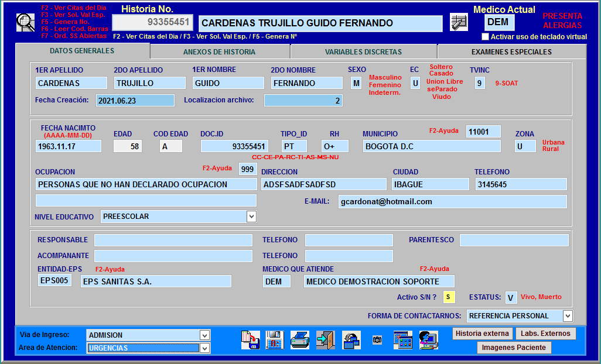
Task: Open the NIVEL EDUCATIVO dropdown
Action: click(x=251, y=217)
